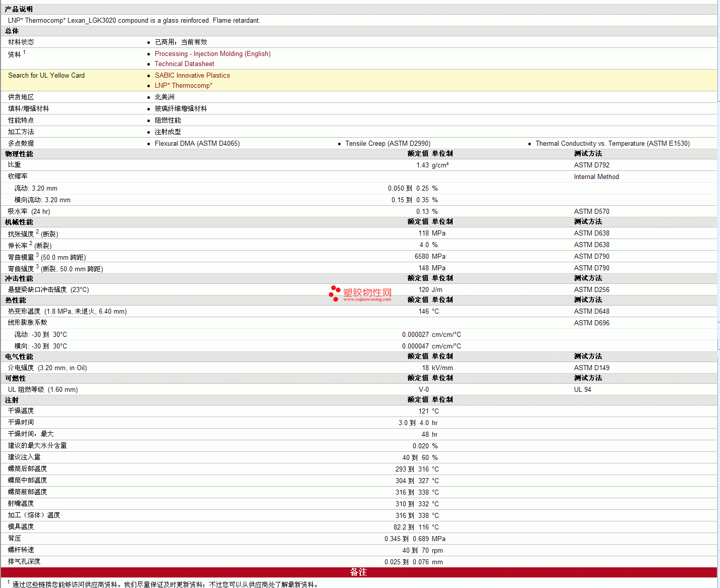Click shrinkage 流动: 3.20 mm row label
Viewport: 720px width, 588px height.
click(36, 189)
